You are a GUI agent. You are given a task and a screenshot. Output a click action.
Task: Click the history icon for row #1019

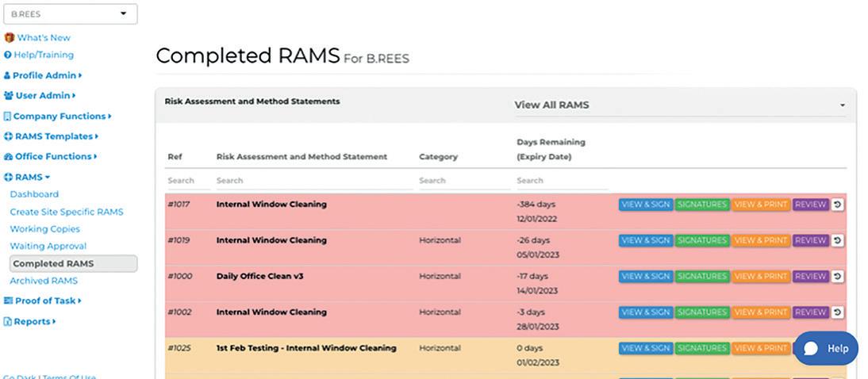839,240
